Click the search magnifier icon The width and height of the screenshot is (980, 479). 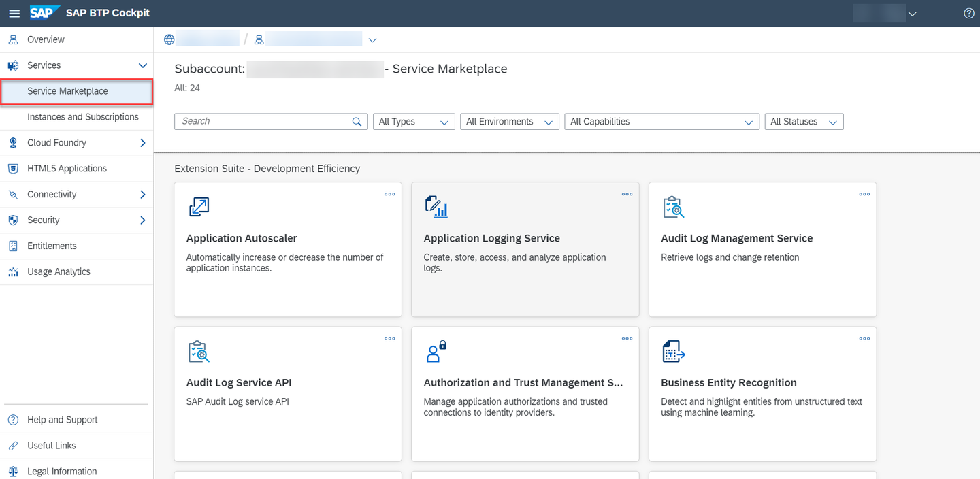point(357,122)
